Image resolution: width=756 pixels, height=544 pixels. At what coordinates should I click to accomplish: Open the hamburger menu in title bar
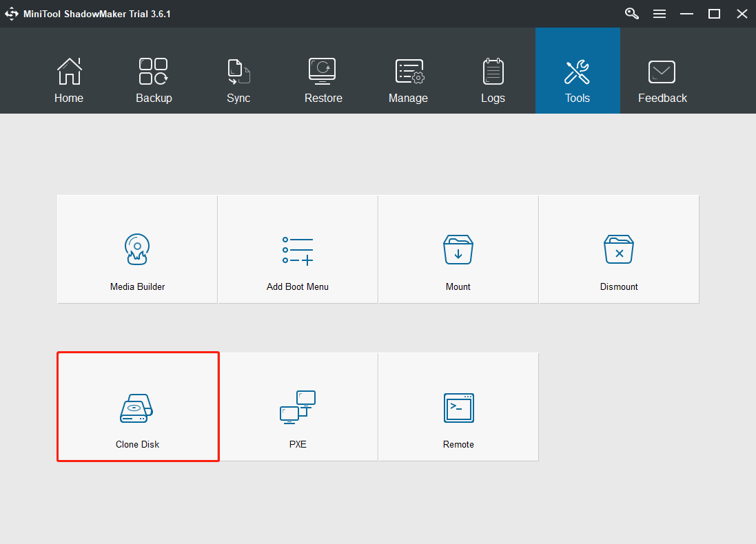pos(660,14)
